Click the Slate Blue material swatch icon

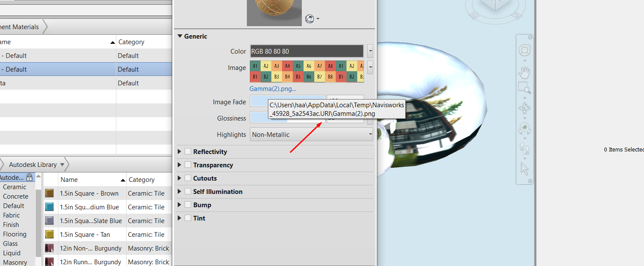coord(49,221)
